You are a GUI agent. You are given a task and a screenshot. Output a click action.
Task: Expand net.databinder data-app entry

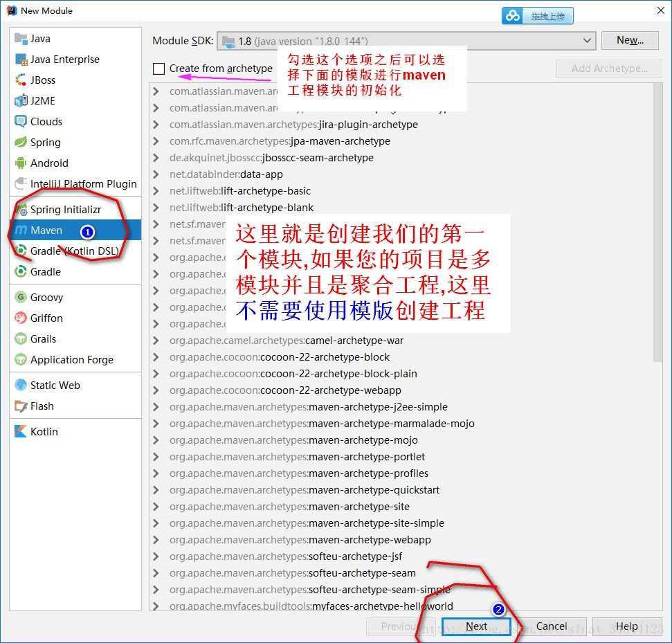pyautogui.click(x=156, y=174)
